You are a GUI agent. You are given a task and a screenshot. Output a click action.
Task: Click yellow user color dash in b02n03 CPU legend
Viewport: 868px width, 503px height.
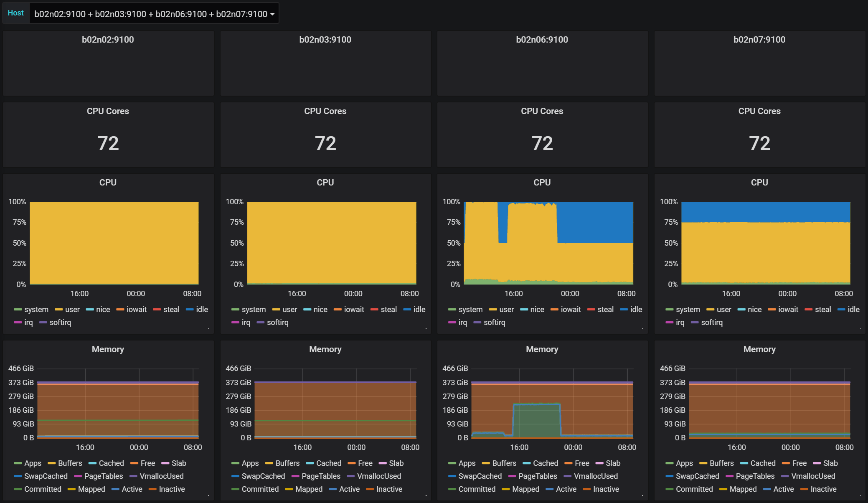(276, 310)
